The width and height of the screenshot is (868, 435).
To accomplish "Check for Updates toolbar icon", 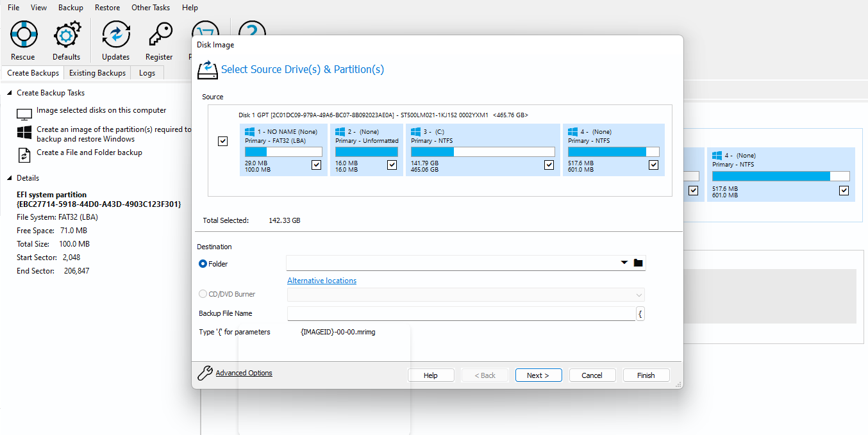I will (x=116, y=34).
